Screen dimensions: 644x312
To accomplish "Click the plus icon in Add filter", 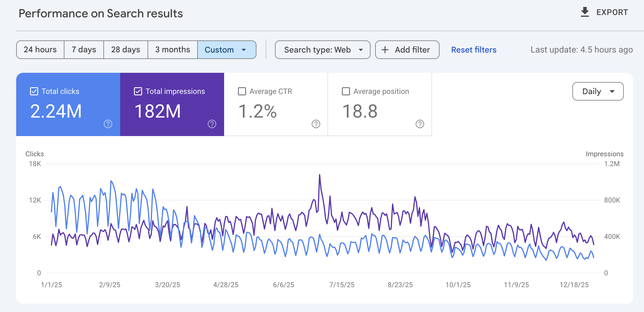I will click(x=385, y=50).
